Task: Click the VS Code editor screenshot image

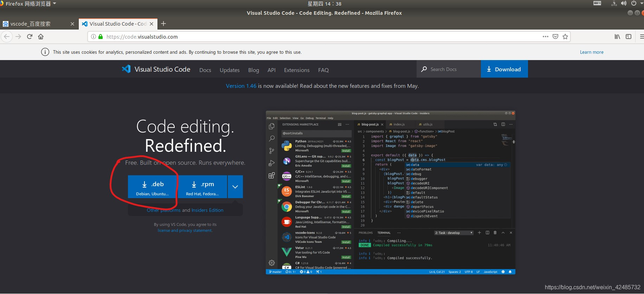Action: [x=391, y=192]
